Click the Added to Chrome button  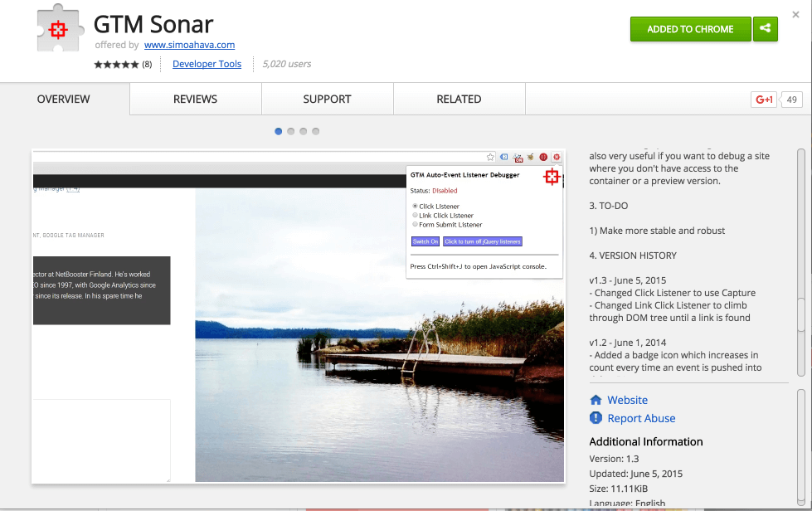click(x=690, y=29)
